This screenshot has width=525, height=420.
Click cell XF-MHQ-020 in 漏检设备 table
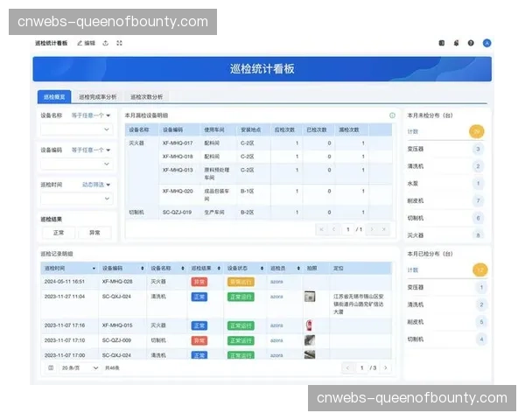[x=178, y=192]
